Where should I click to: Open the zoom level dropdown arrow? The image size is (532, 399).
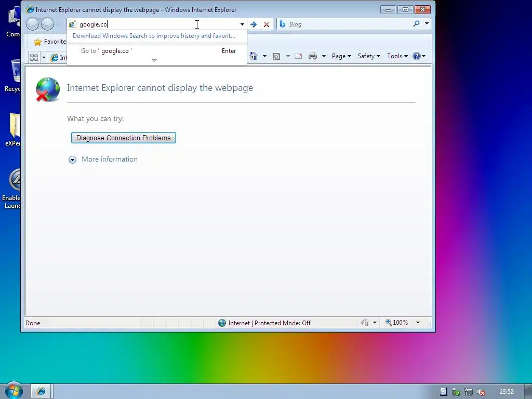coord(418,323)
